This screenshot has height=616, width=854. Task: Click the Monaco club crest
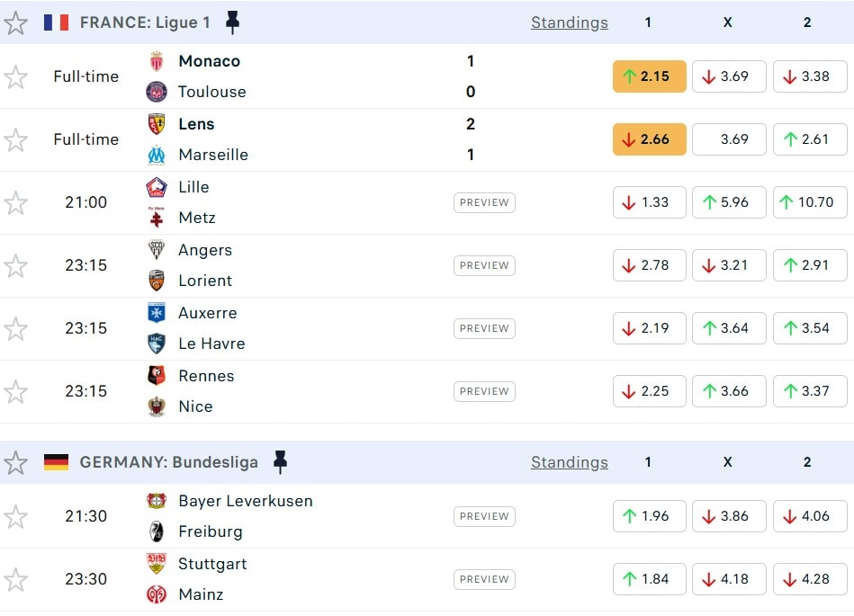pos(157,61)
